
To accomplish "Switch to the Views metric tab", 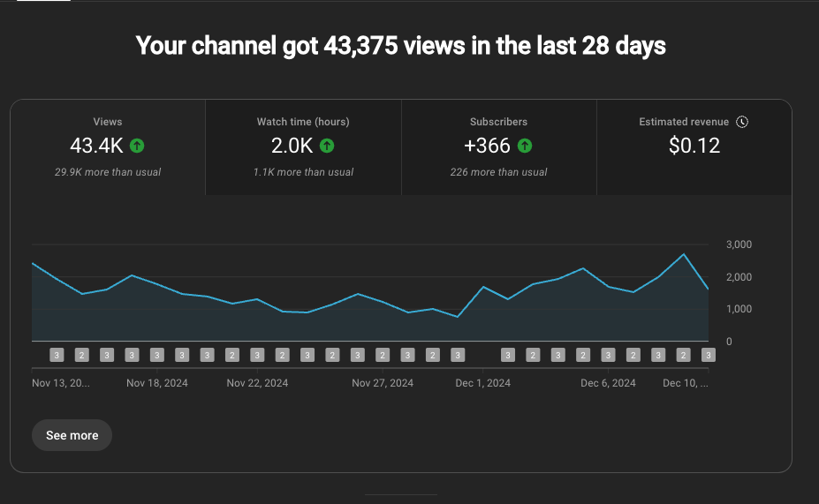I will (x=108, y=147).
